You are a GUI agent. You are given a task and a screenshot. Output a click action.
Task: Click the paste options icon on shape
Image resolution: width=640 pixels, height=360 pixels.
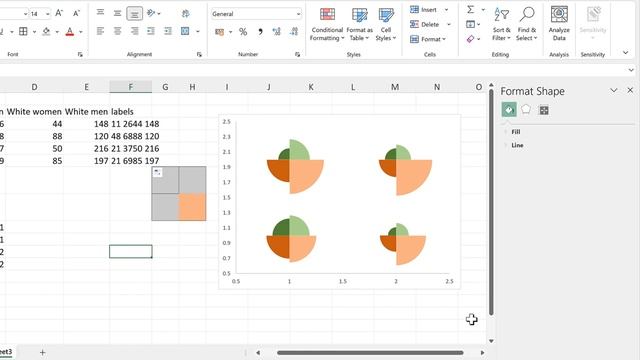coord(158,173)
